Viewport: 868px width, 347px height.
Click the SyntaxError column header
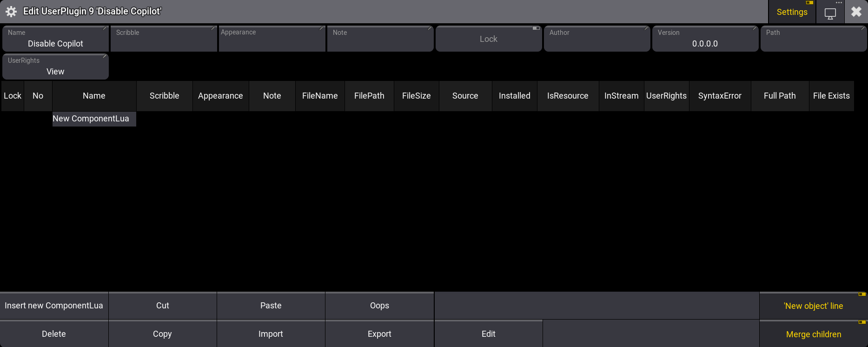[719, 96]
